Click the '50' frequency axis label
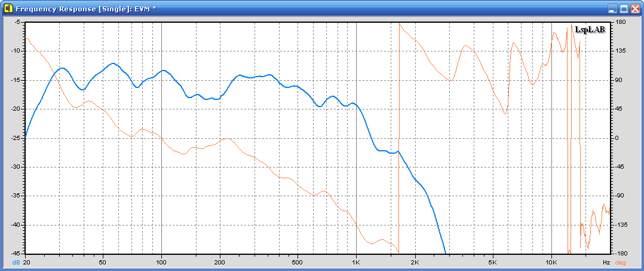This screenshot has height=271, width=644. coord(103,262)
